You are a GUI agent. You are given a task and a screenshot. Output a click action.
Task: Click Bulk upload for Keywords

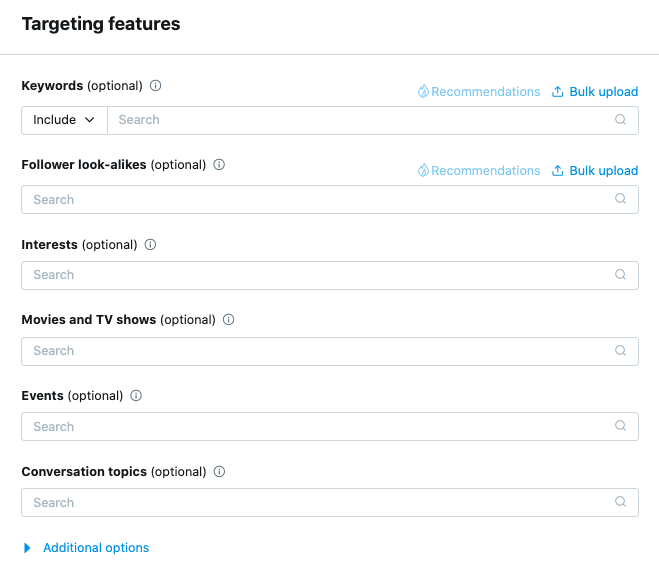pos(595,92)
